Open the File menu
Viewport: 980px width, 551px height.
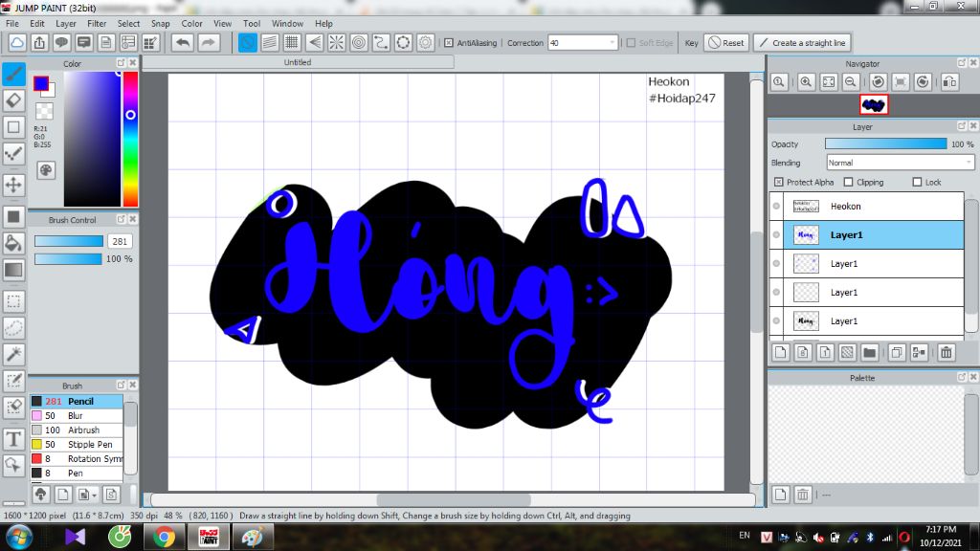11,23
